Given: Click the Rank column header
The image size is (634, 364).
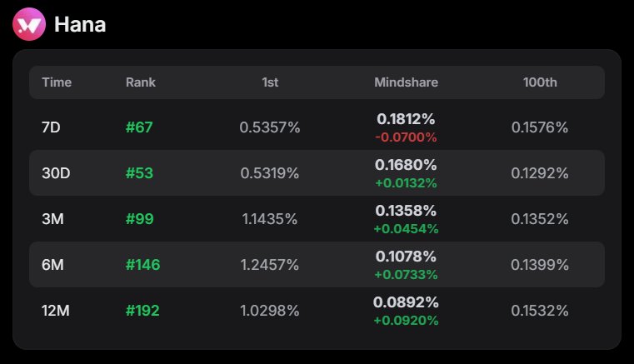Looking at the screenshot, I should coord(140,82).
